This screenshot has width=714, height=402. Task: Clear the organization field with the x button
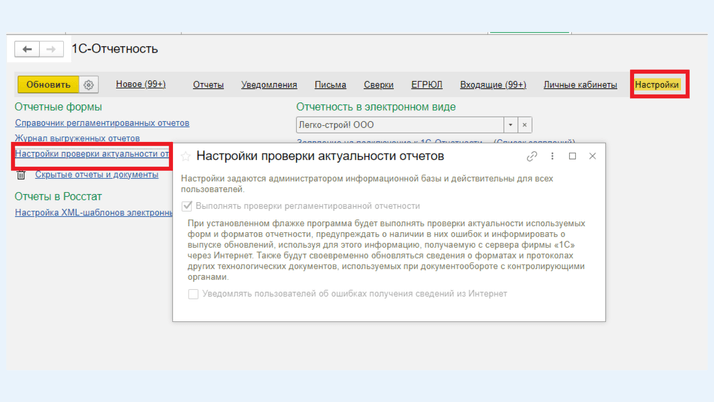(x=525, y=125)
